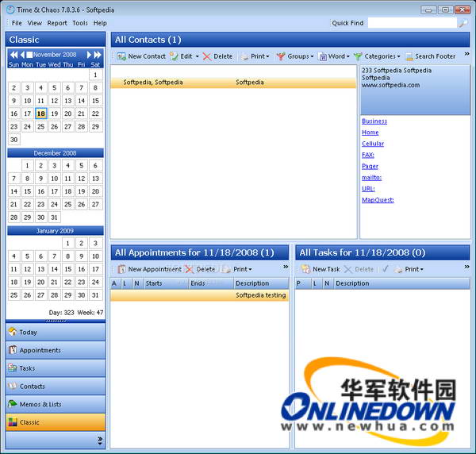Jump back a year with double-left arrow
Screen dimensions: 476x454
click(14, 55)
